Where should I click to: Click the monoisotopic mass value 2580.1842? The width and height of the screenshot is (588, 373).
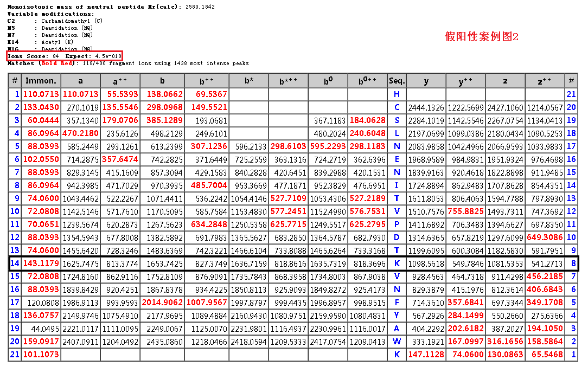tap(200, 7)
